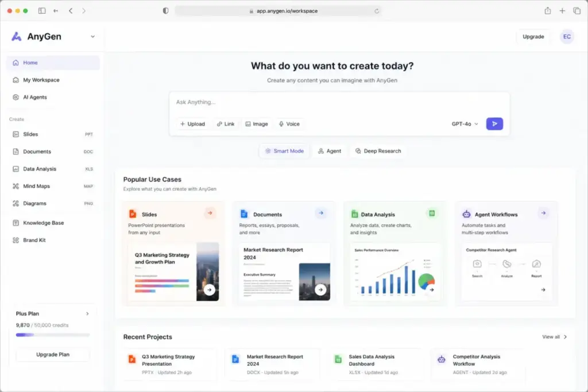Click the Diagrams sidebar icon
This screenshot has height=392, width=588.
(16, 204)
